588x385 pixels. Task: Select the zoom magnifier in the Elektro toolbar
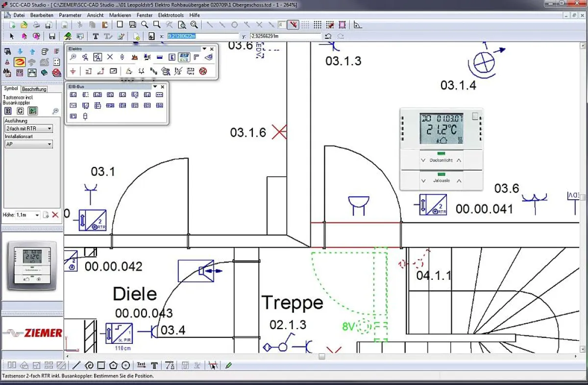73,57
